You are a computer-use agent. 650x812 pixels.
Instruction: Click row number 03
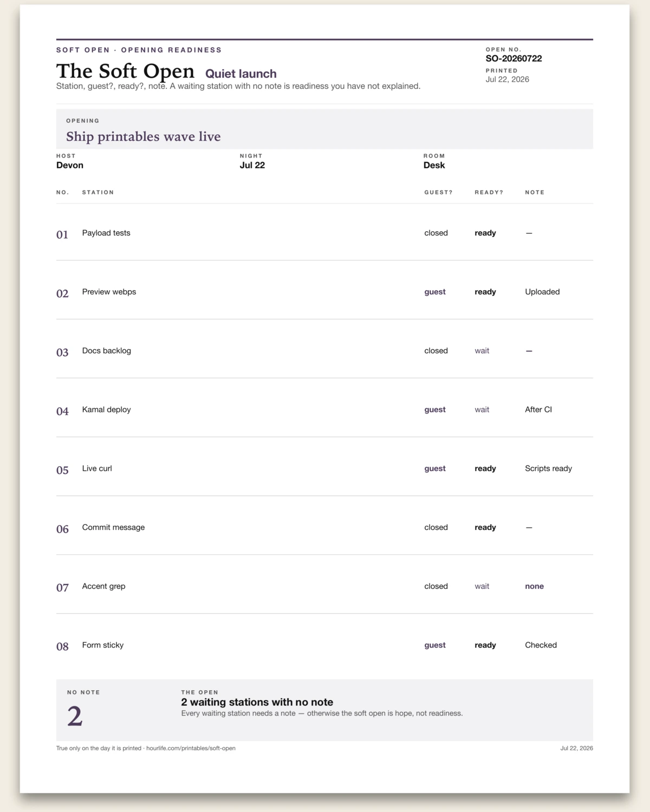click(62, 352)
